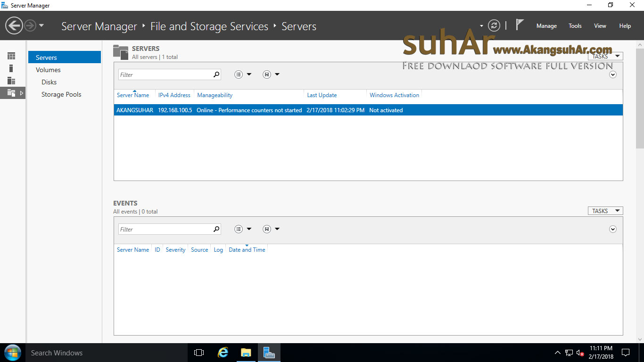
Task: Sort events by Log column
Action: coord(218,250)
